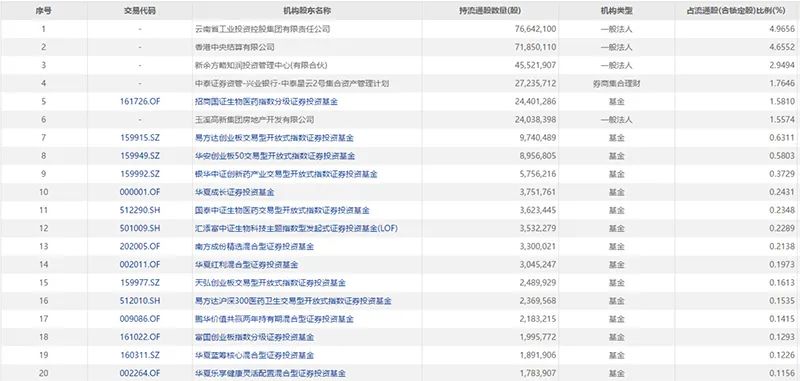The image size is (800, 381).
Task: Open fund code 002264.OF link
Action: pos(140,373)
